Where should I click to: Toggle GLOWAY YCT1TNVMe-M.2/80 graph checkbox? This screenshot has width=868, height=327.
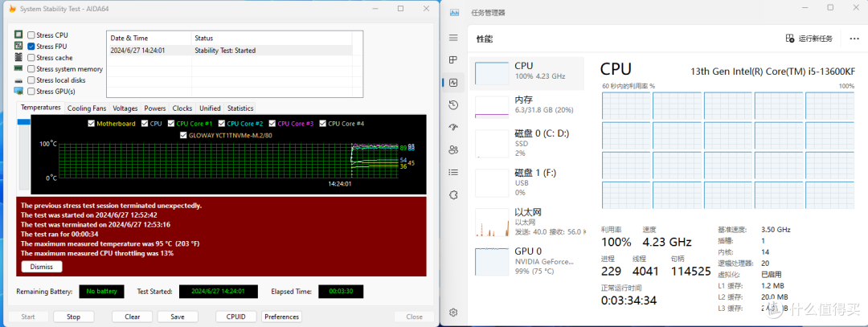coord(183,134)
